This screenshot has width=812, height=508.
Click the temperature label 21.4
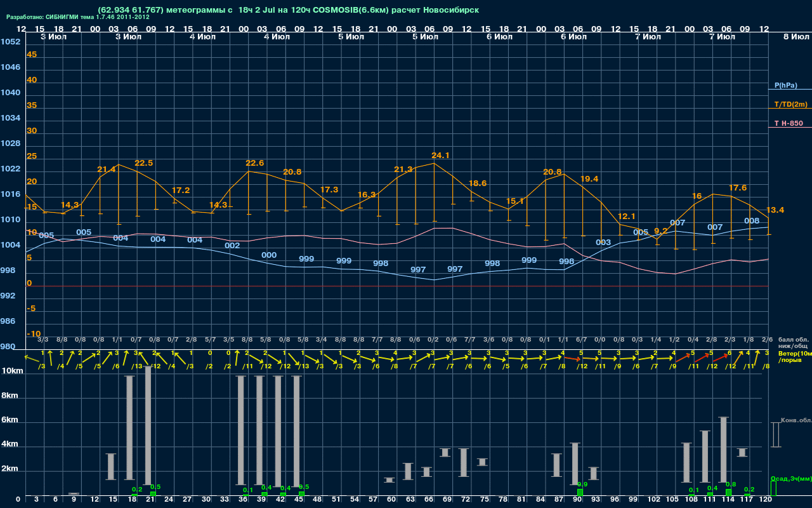pyautogui.click(x=107, y=170)
